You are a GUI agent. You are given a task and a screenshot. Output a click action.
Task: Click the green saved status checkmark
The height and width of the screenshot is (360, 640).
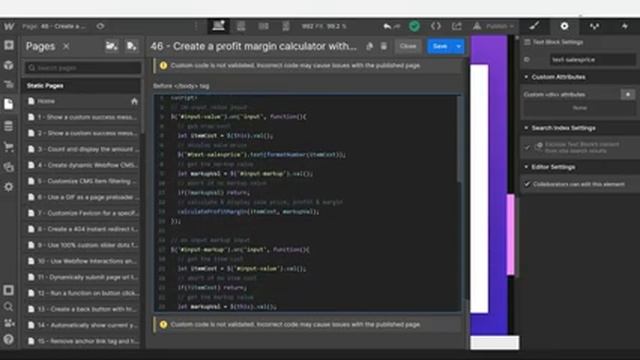414,26
